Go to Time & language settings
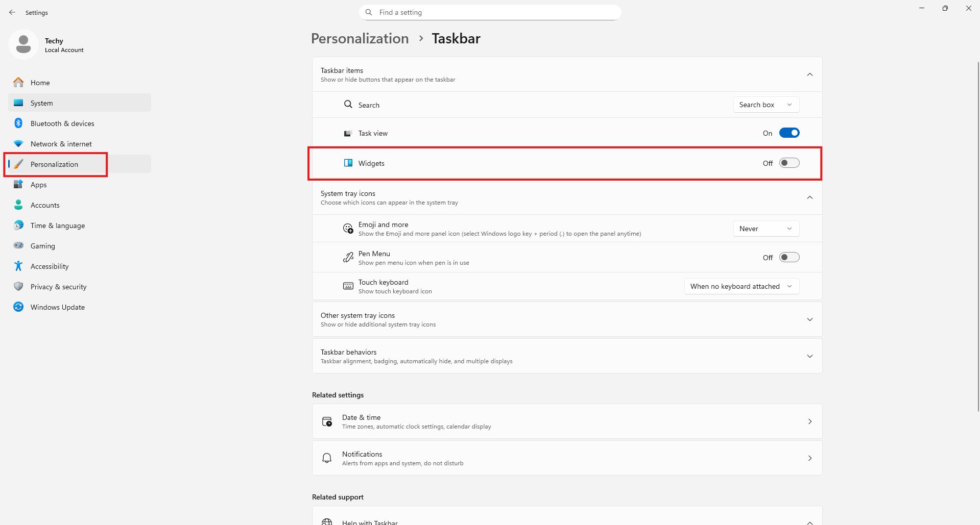The height and width of the screenshot is (525, 980). coord(57,226)
